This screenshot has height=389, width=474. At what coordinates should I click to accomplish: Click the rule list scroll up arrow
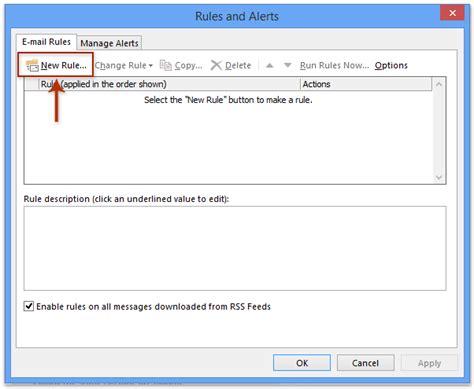(x=439, y=84)
